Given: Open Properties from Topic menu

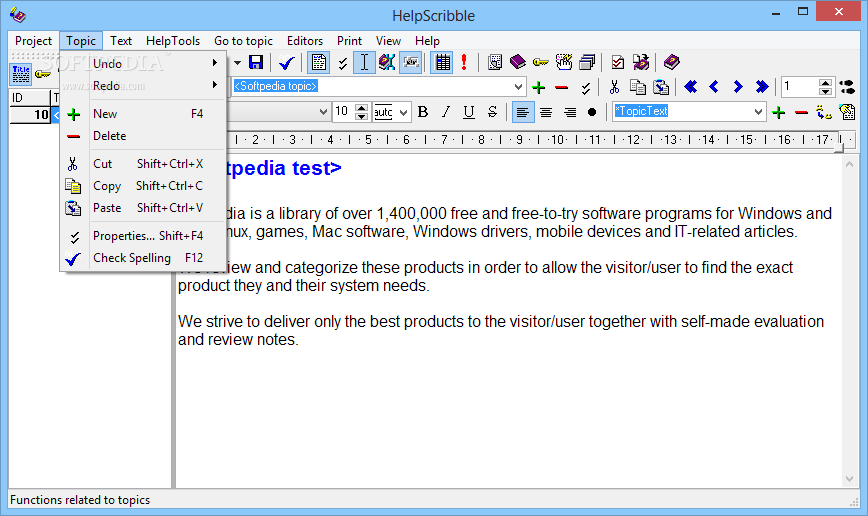Looking at the screenshot, I should tap(143, 236).
